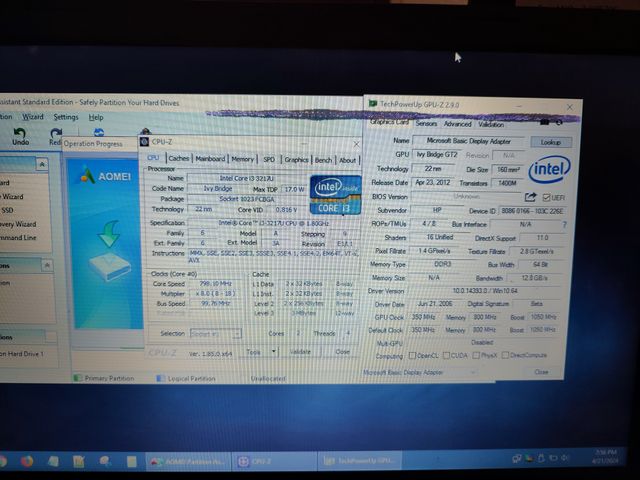640x480 pixels.
Task: Click 'Hard Drive 1' item in AOMEI sidebar
Action: point(22,354)
